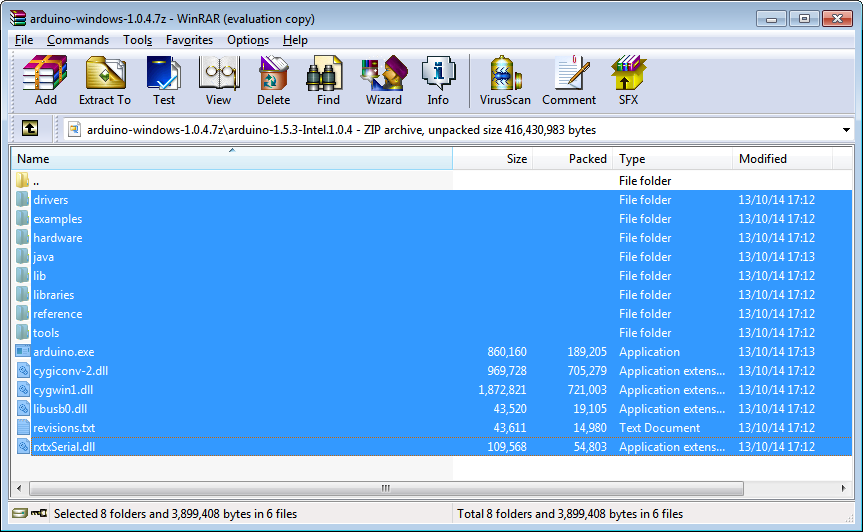
Task: Click the Text Document type cell
Action: pyautogui.click(x=659, y=427)
